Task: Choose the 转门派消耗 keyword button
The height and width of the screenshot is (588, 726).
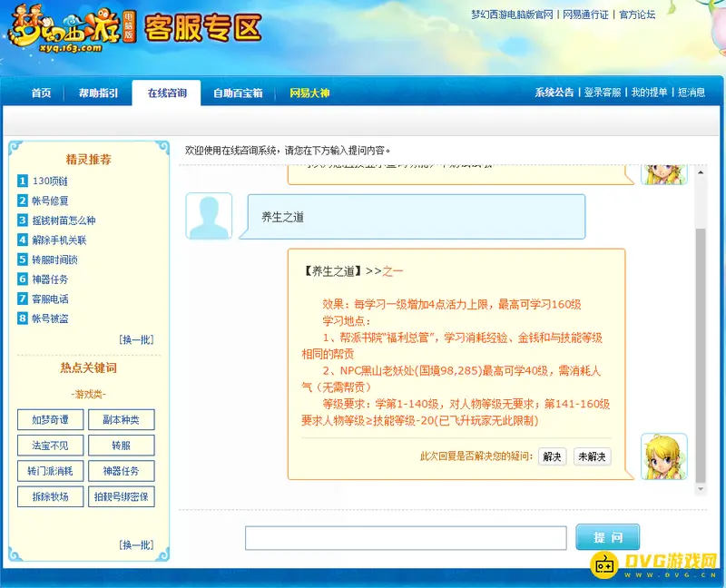Action: point(51,471)
